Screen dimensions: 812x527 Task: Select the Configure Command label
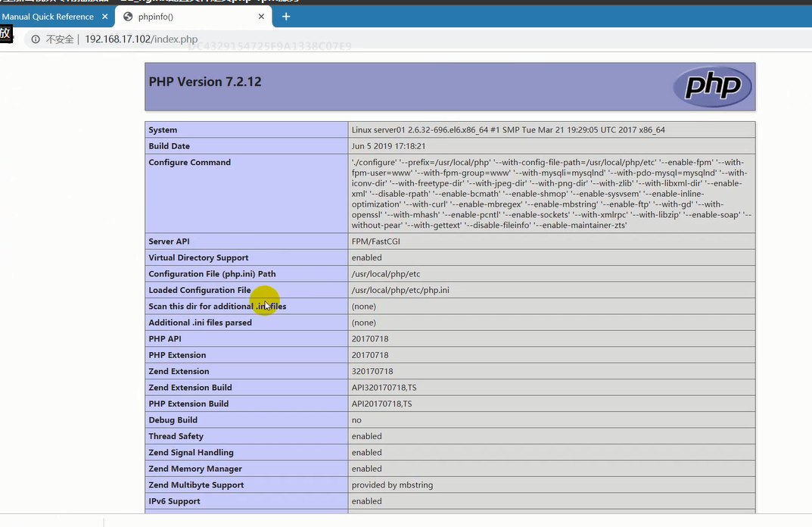pos(189,162)
